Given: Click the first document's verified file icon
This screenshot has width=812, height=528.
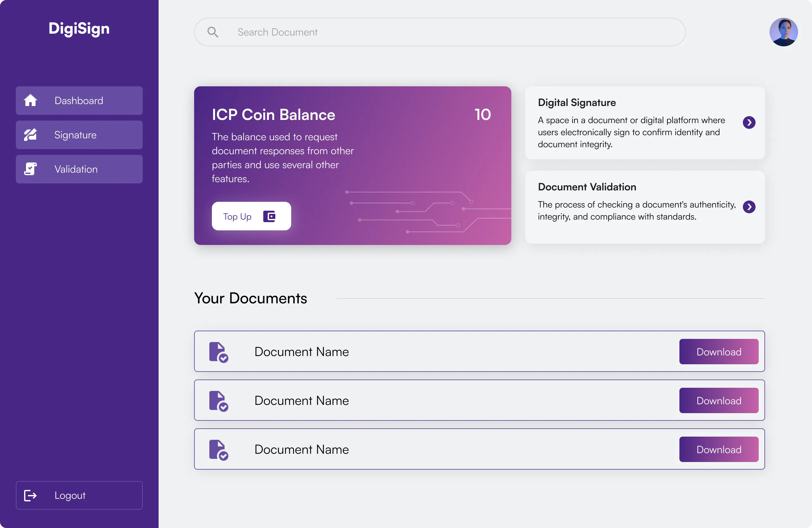Looking at the screenshot, I should pyautogui.click(x=218, y=352).
